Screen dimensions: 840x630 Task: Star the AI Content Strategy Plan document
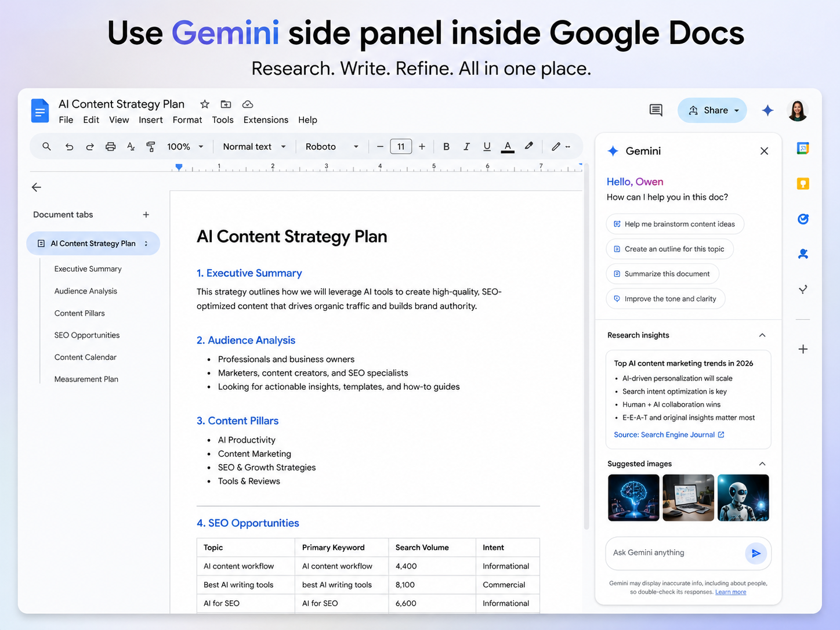(x=205, y=104)
